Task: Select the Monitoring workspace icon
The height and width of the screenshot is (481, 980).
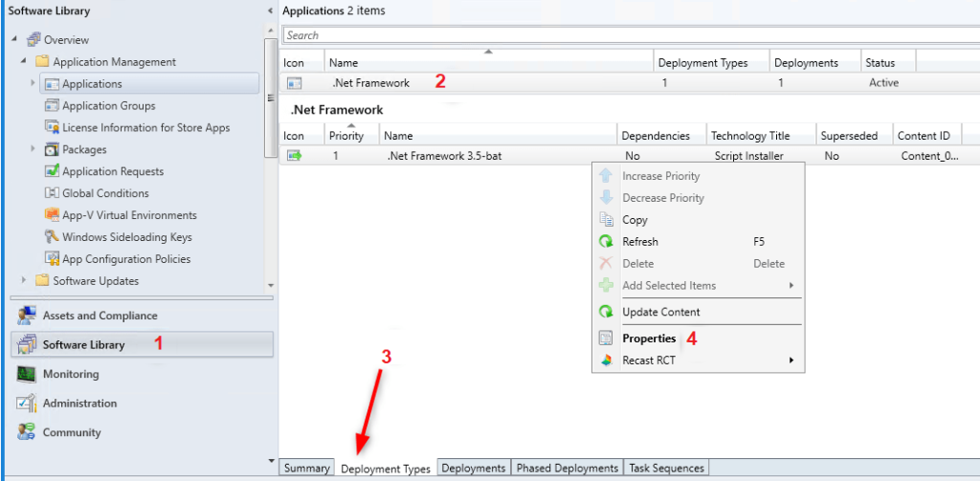Action: 27,374
